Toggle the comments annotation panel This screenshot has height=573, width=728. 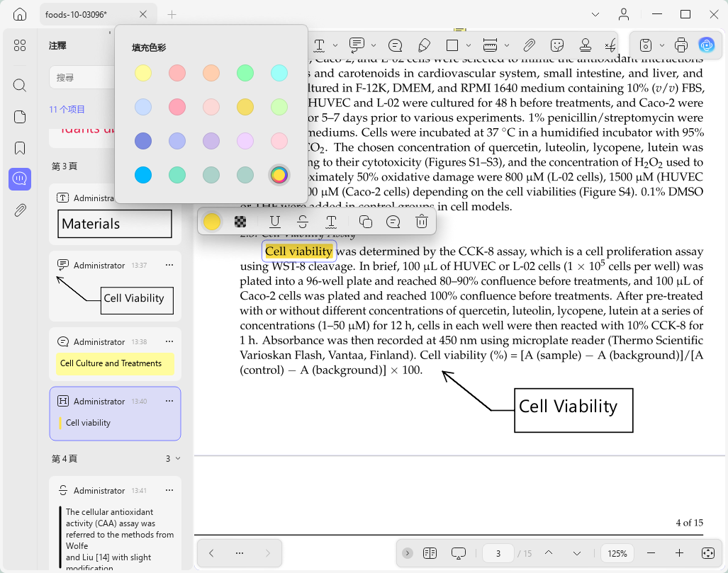tap(20, 179)
